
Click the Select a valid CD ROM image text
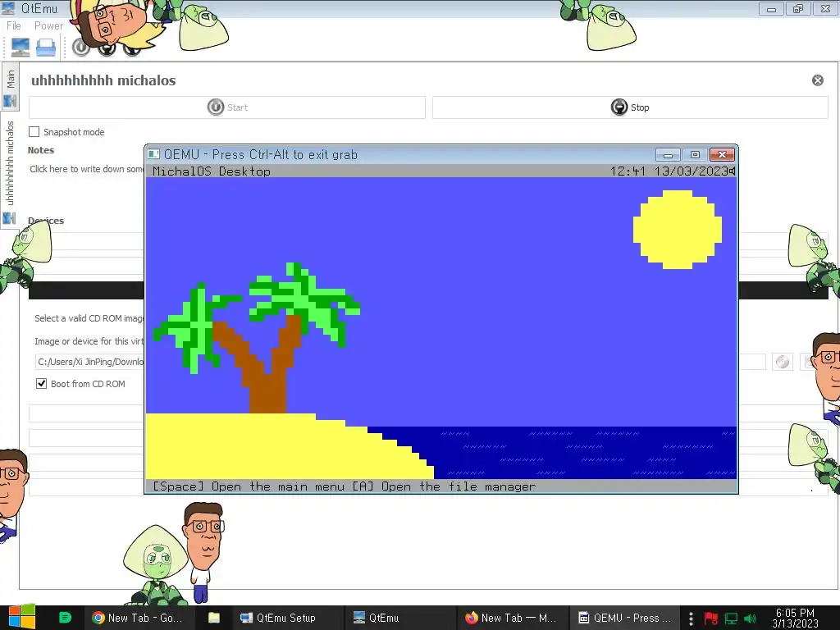(89, 318)
